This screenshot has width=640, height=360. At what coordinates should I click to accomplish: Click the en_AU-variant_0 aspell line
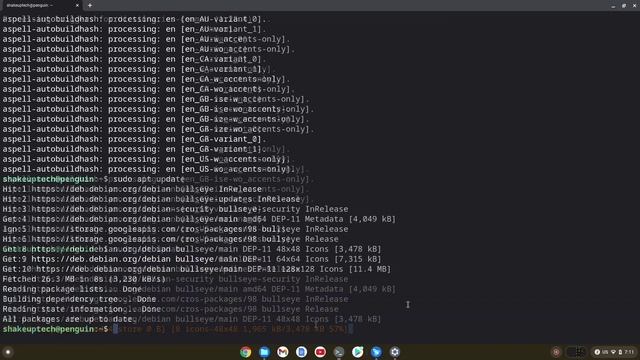(134, 19)
